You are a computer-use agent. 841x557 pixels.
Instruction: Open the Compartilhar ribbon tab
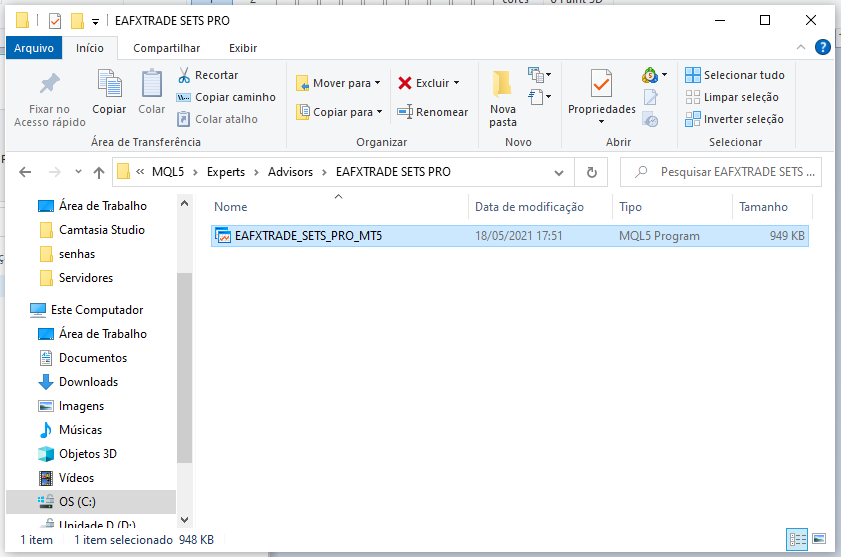coord(166,48)
